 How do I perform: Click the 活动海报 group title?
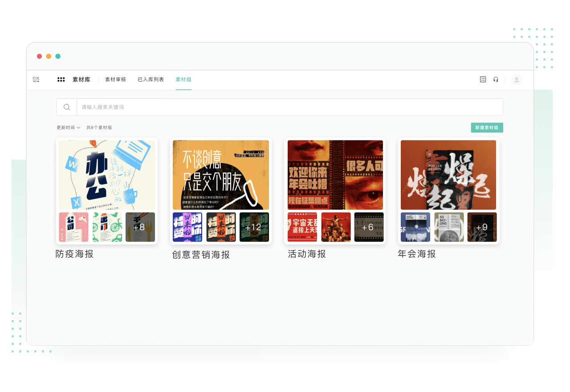[307, 254]
